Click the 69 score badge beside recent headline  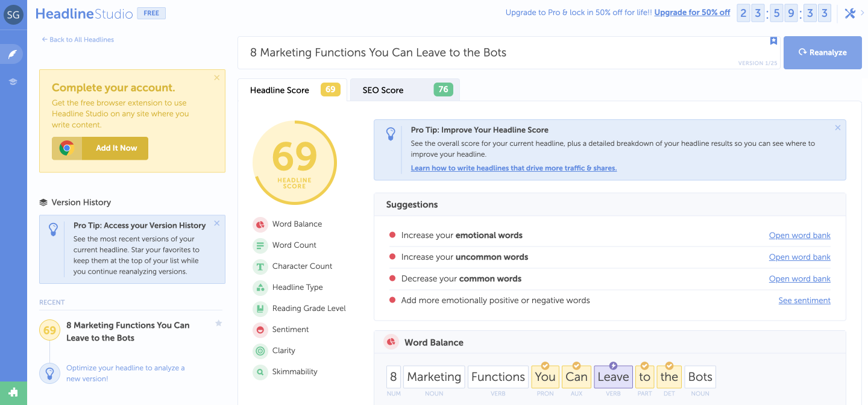(x=49, y=330)
